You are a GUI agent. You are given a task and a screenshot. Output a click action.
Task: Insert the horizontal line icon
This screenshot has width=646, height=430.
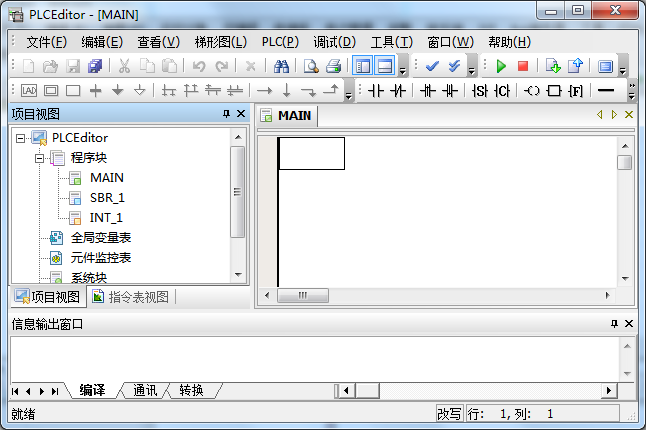[606, 91]
